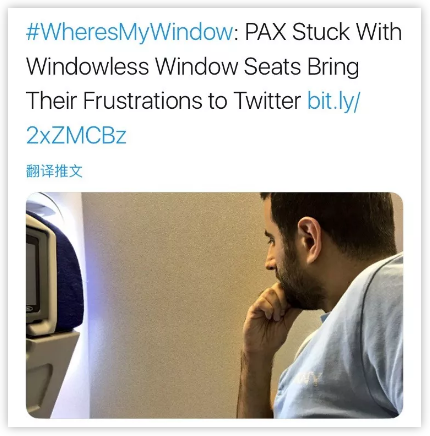Open the #WheresMyWindow hashtag
The image size is (430, 436).
click(x=129, y=33)
